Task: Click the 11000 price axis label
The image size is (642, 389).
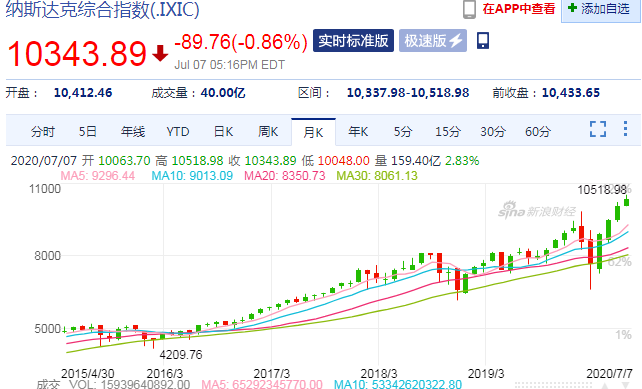Action: pos(45,189)
